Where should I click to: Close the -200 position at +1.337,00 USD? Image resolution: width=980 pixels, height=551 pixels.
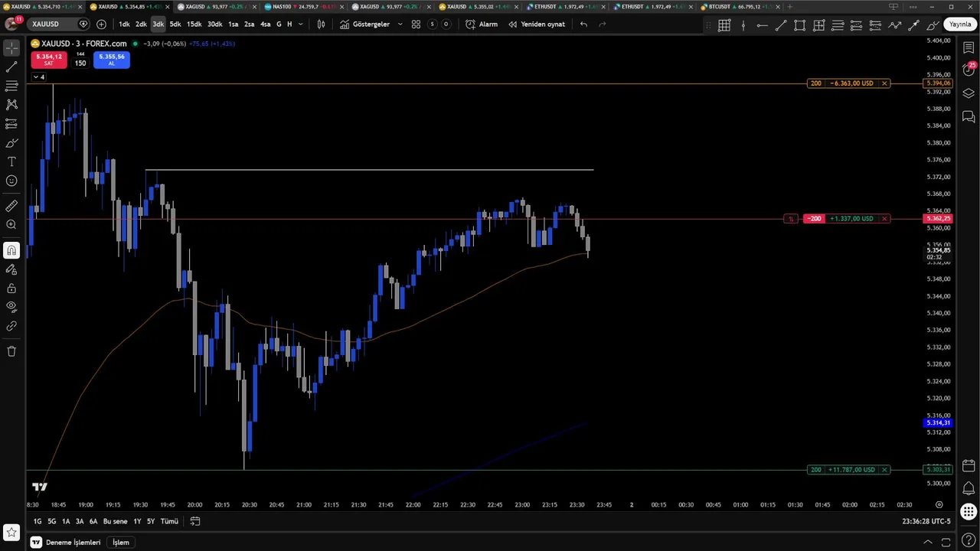click(x=884, y=219)
